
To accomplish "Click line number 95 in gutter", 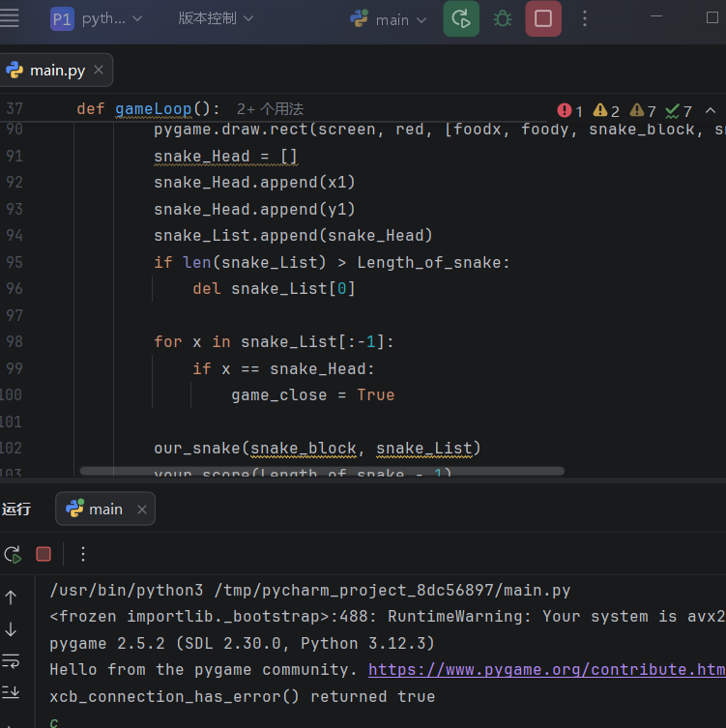I will pos(14,262).
